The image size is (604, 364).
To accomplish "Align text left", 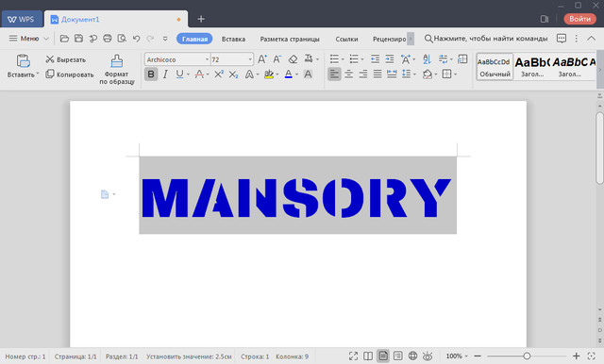I will click(334, 74).
